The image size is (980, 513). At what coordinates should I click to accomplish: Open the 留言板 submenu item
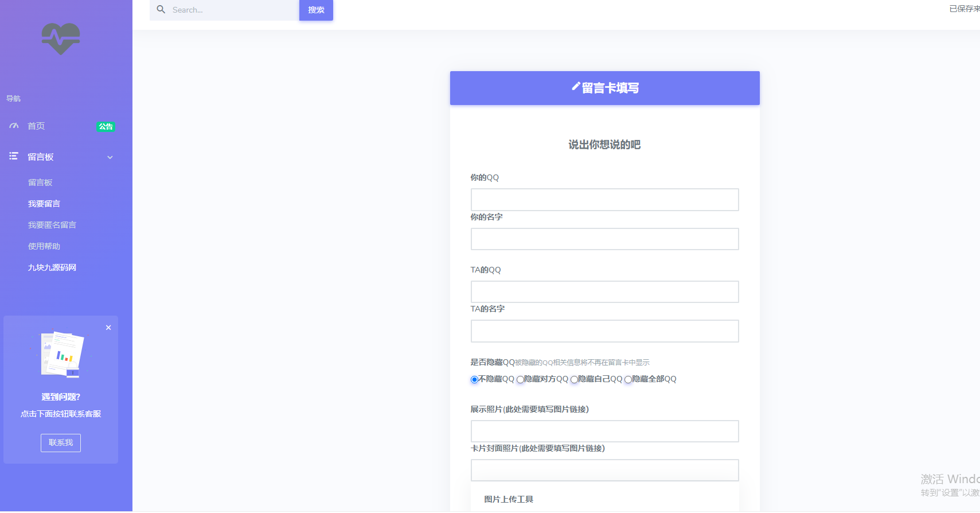click(40, 182)
